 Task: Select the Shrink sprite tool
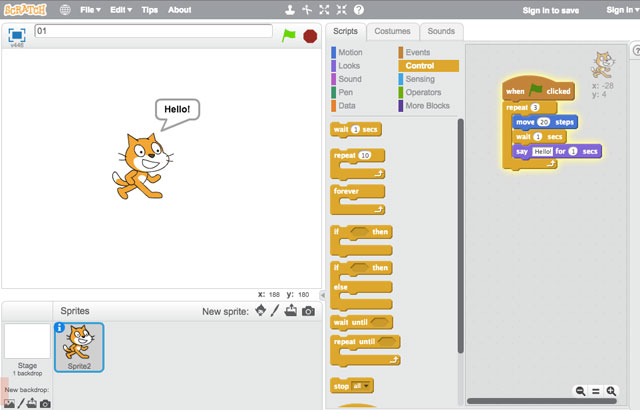pos(342,10)
